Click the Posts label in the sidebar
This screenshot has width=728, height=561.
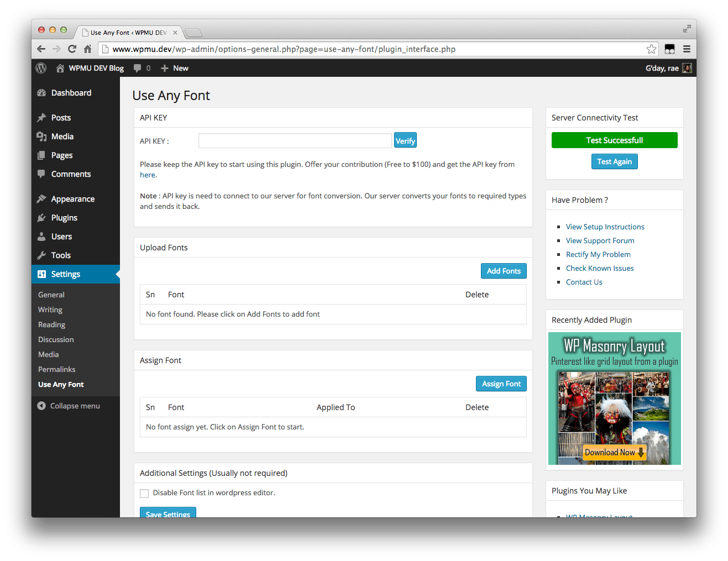coord(61,118)
